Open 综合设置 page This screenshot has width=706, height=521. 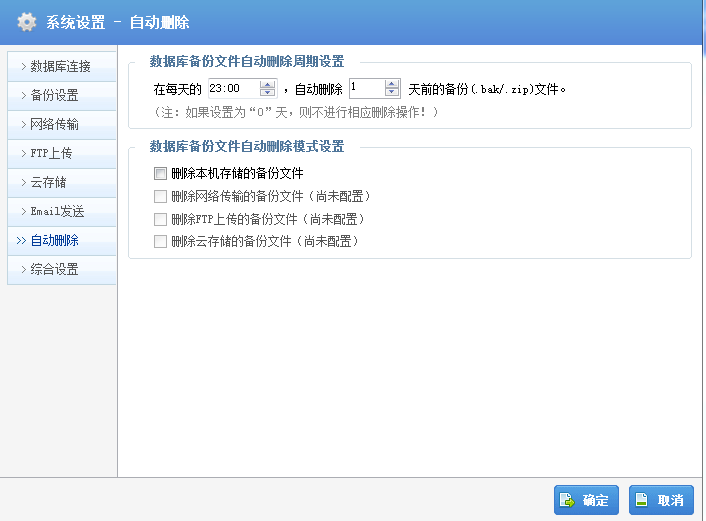(x=62, y=269)
